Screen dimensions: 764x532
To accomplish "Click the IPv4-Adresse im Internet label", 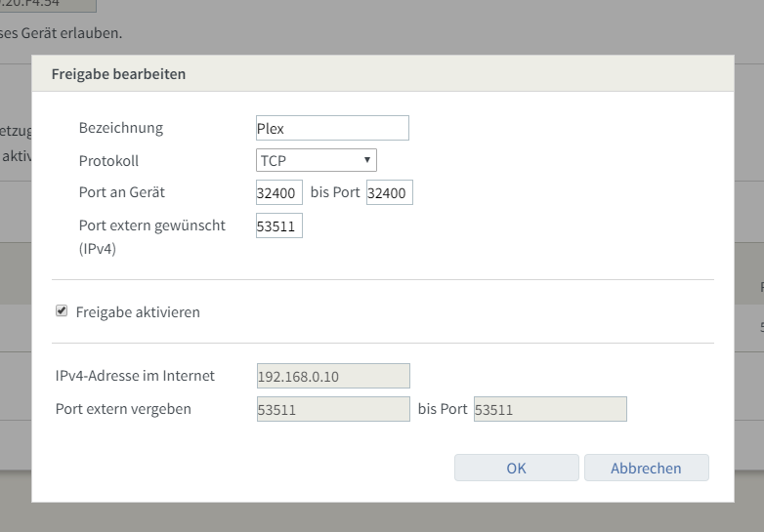I will click(135, 375).
